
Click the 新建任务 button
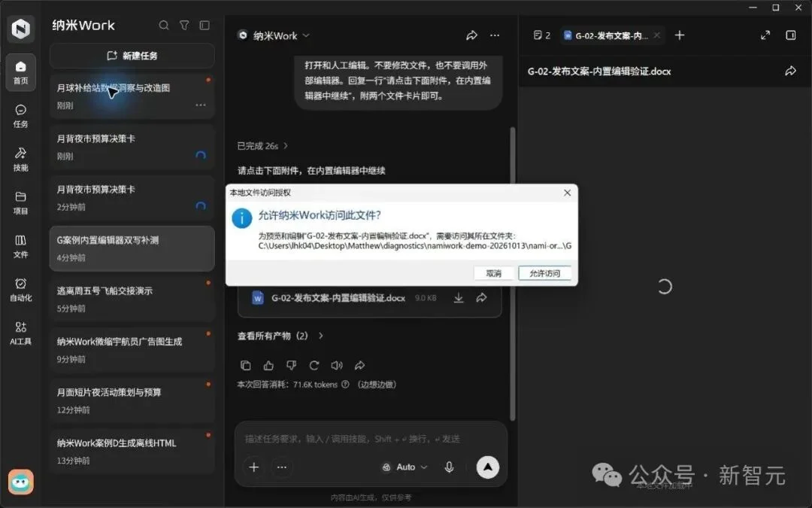click(132, 56)
